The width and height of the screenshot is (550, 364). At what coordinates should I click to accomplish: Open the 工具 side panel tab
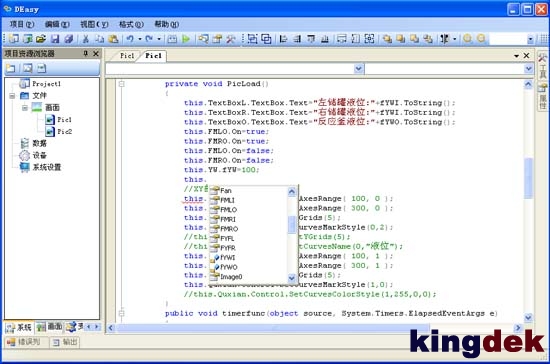[543, 66]
